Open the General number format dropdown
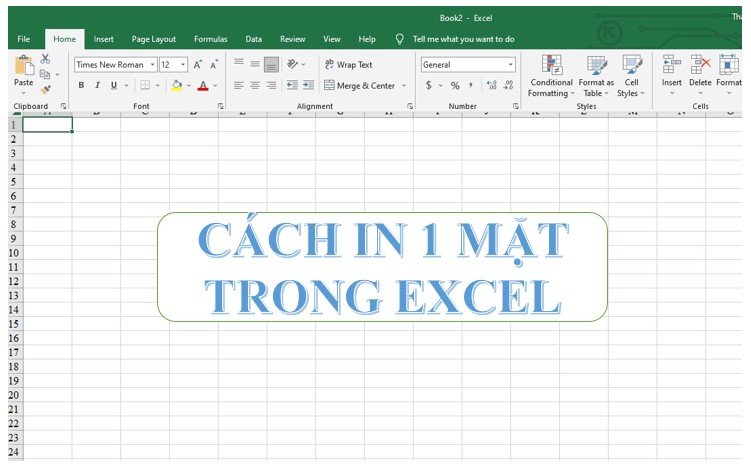This screenshot has width=751, height=472. coord(511,65)
